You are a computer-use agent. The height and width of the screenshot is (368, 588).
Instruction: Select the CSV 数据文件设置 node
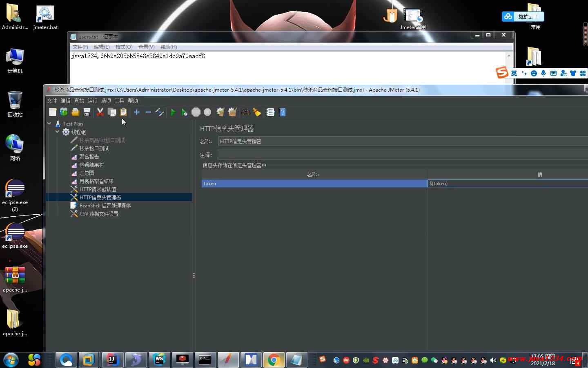(99, 214)
